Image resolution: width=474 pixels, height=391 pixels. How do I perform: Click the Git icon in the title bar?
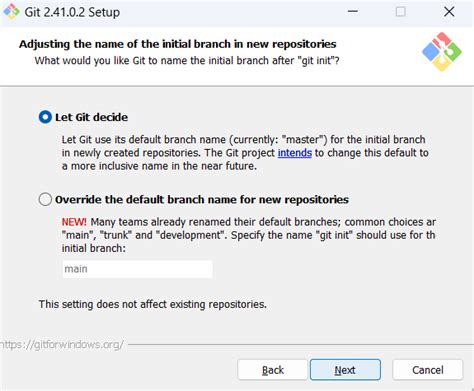click(11, 12)
